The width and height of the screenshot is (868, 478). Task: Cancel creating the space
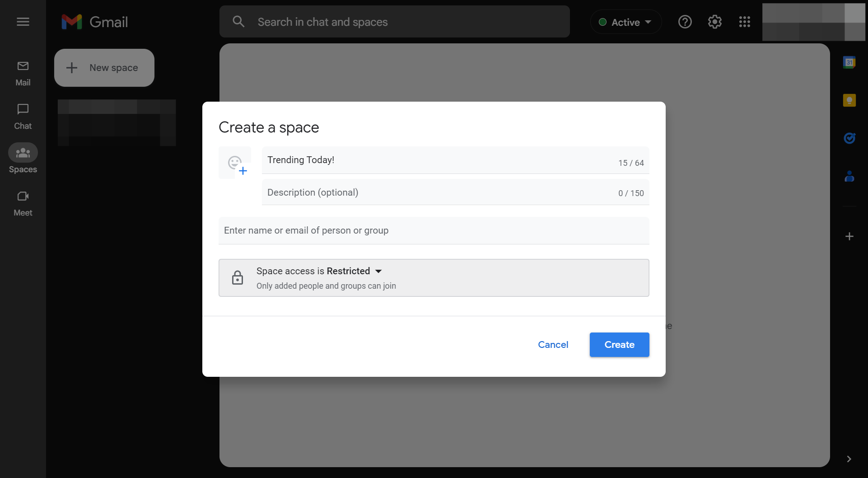coord(553,345)
